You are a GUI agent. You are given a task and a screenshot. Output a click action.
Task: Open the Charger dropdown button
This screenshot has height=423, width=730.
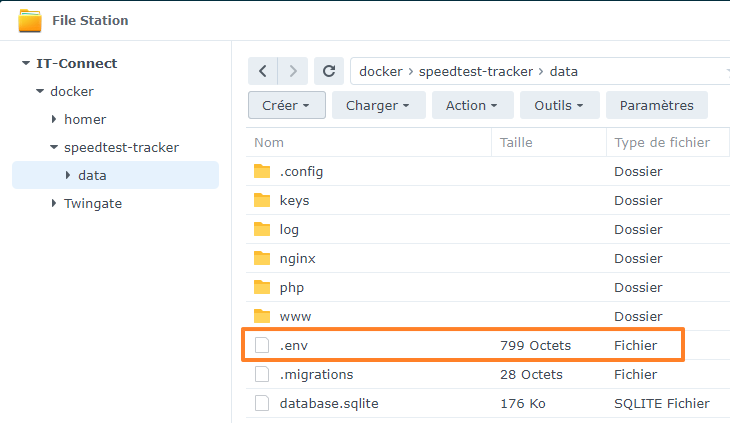tap(378, 105)
